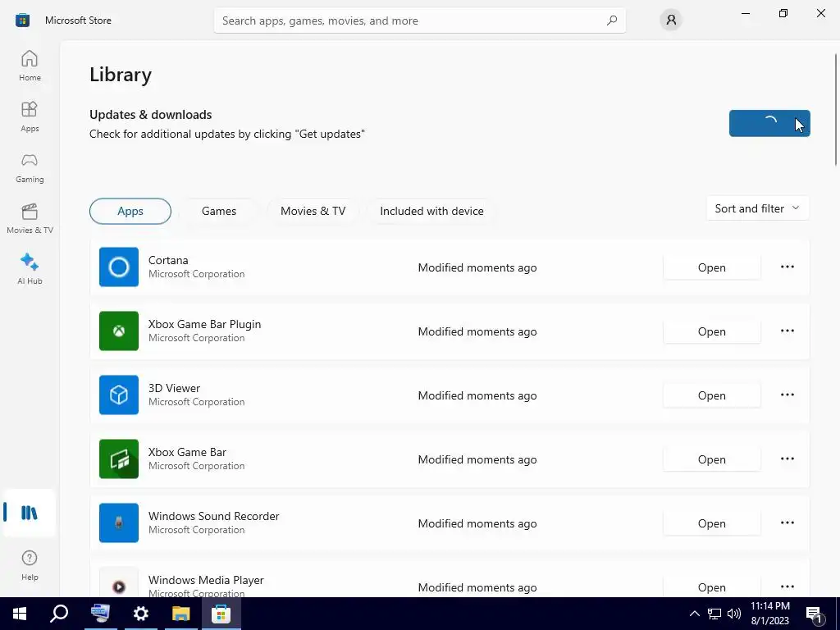Click the taskbar clock and date
Viewport: 840px width, 630px height.
(769, 614)
